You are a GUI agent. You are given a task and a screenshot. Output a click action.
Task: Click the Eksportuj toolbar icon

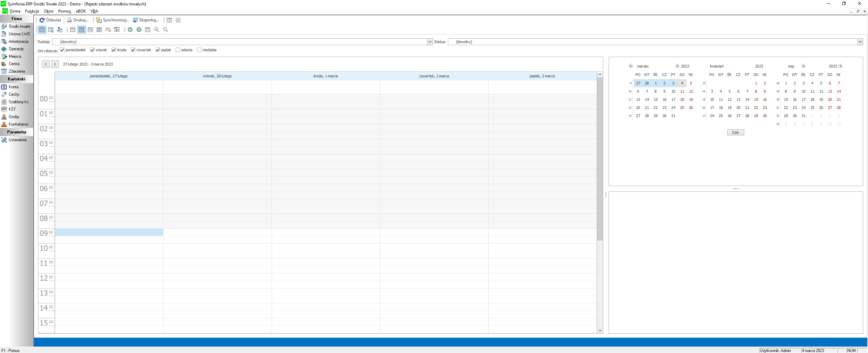click(135, 20)
